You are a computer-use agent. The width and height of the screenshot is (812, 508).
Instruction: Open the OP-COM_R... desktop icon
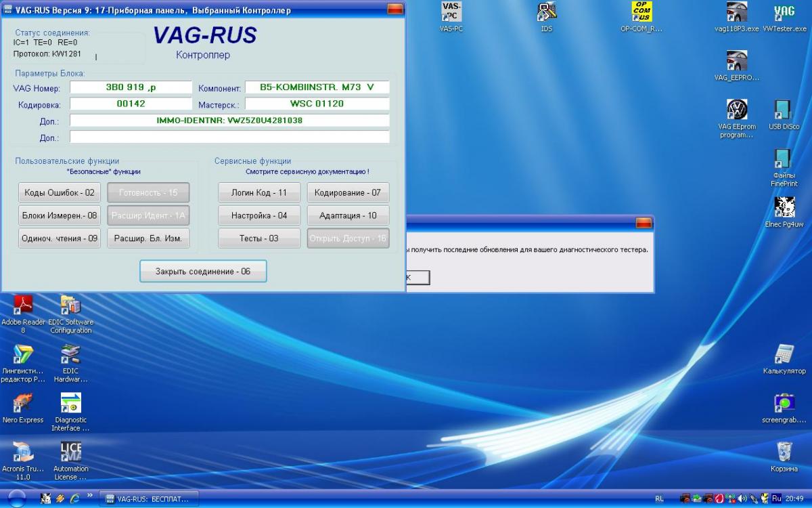coord(641,17)
